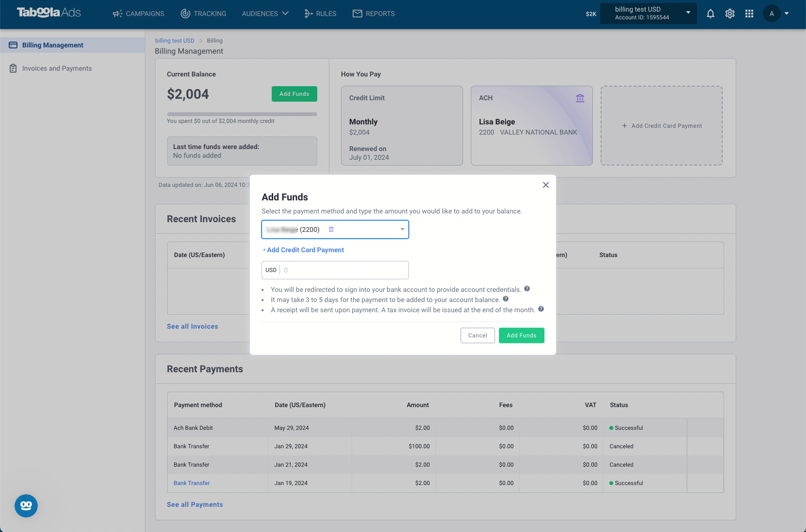Click help icon for bank redirect note

click(527, 289)
